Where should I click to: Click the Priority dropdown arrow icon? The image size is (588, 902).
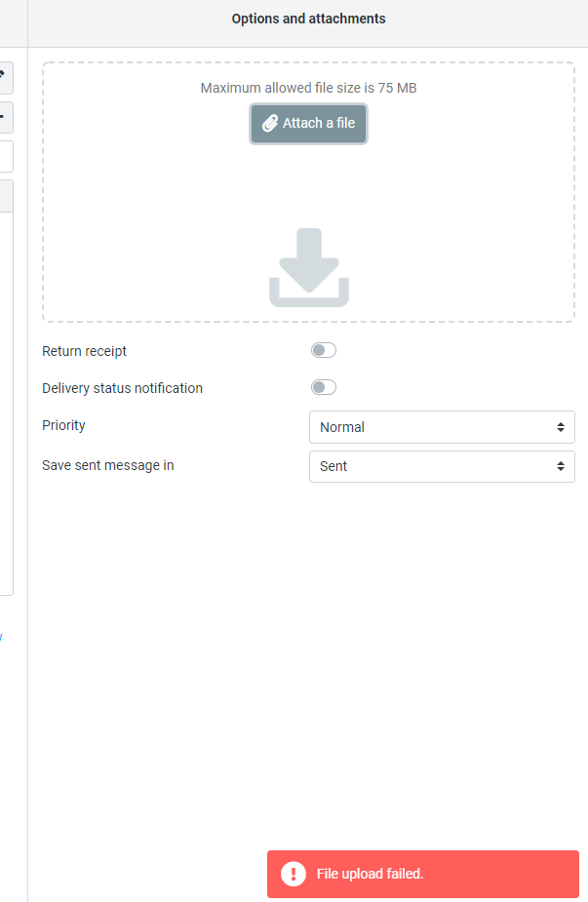point(561,427)
